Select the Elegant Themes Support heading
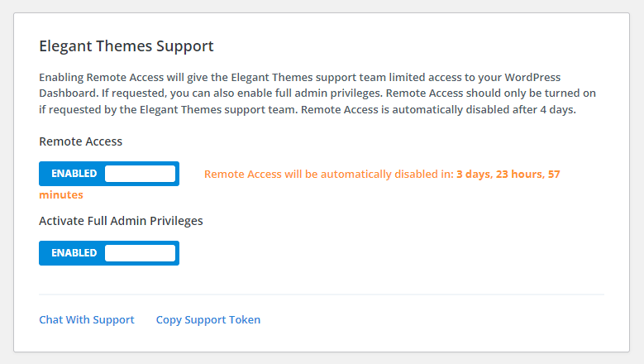Image resolution: width=644 pixels, height=364 pixels. point(126,46)
